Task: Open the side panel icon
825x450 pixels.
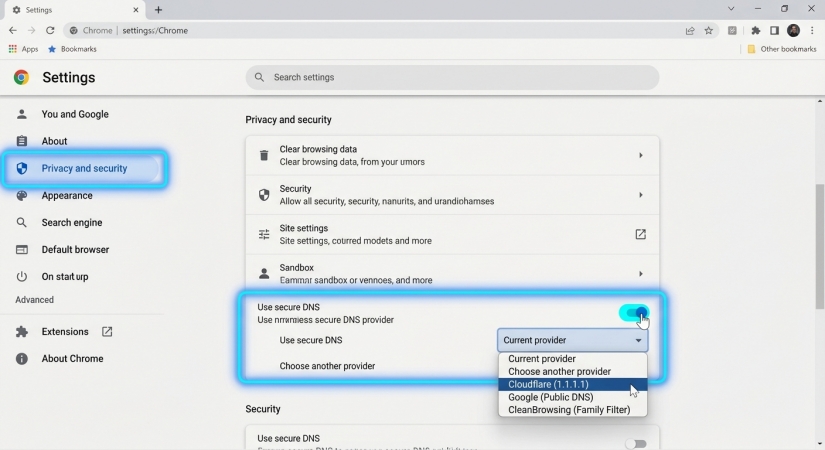Action: [774, 31]
